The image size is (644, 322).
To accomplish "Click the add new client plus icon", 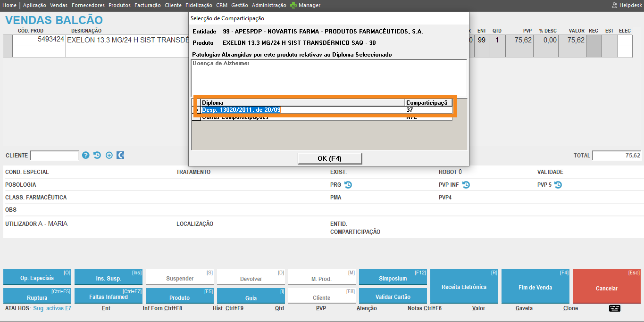I will pyautogui.click(x=109, y=155).
